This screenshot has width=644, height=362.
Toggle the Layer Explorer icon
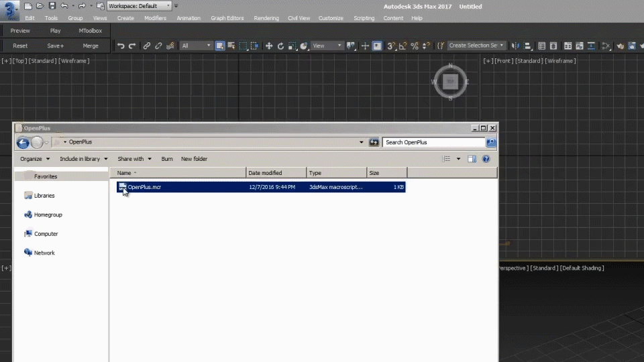point(553,46)
